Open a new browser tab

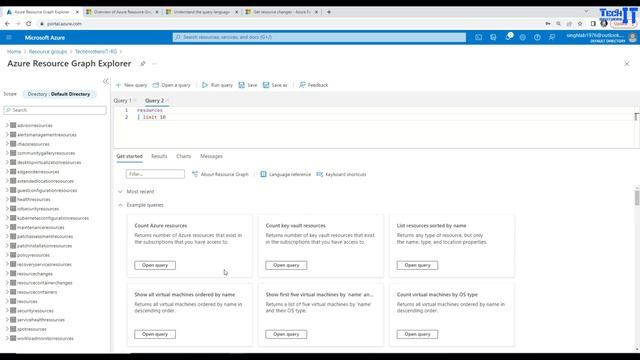pos(329,12)
